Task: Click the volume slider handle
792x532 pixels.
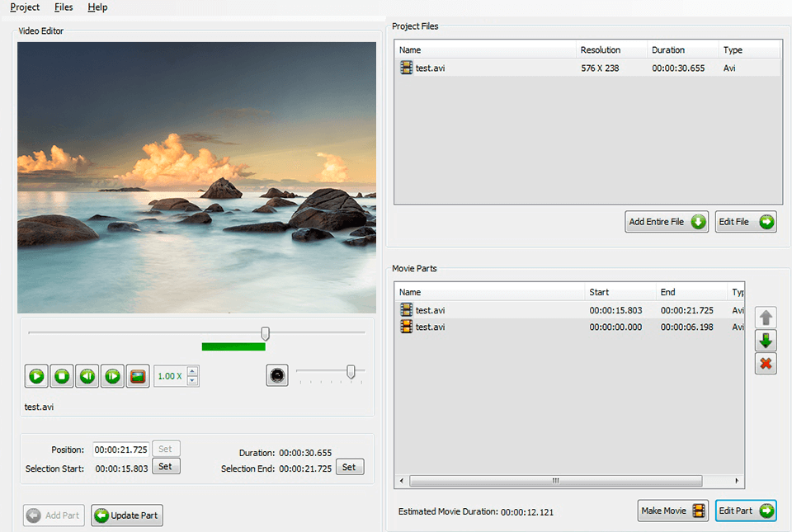Action: pos(352,372)
